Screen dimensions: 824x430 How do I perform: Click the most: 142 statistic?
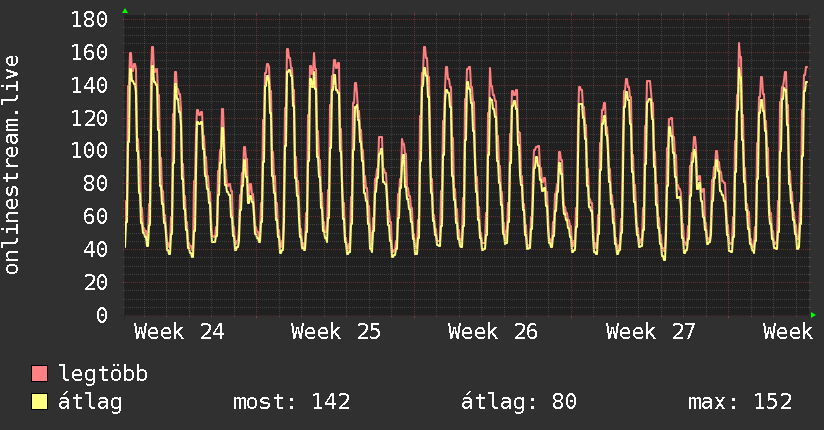point(292,402)
